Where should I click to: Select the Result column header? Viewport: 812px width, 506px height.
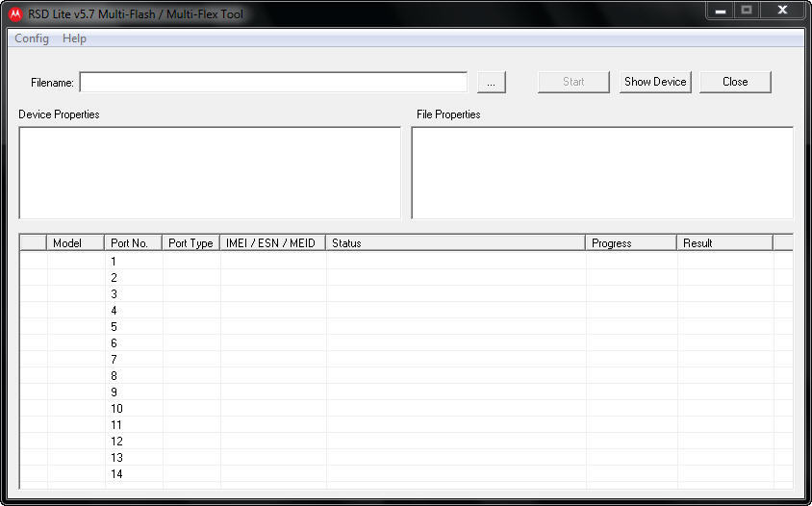724,243
